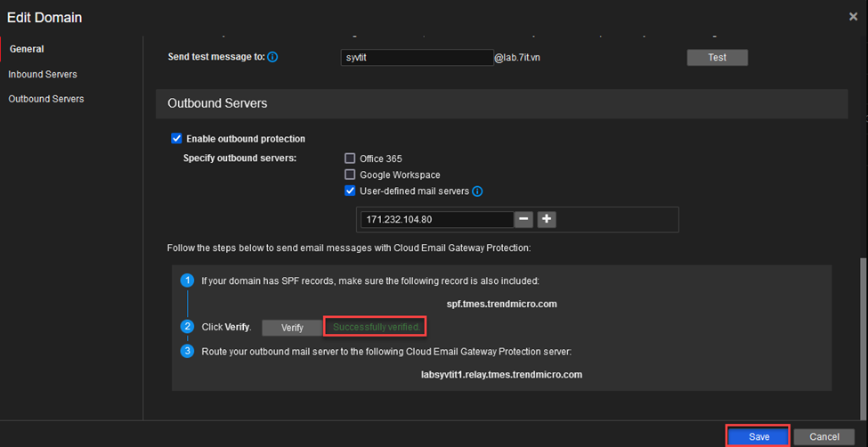Click the step 3 number circle

pos(188,351)
